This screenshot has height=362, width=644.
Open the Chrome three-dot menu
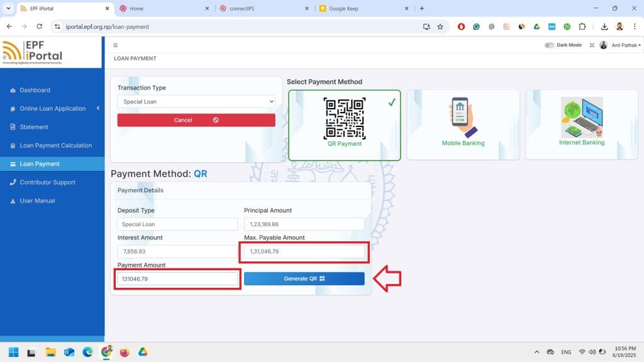635,26
